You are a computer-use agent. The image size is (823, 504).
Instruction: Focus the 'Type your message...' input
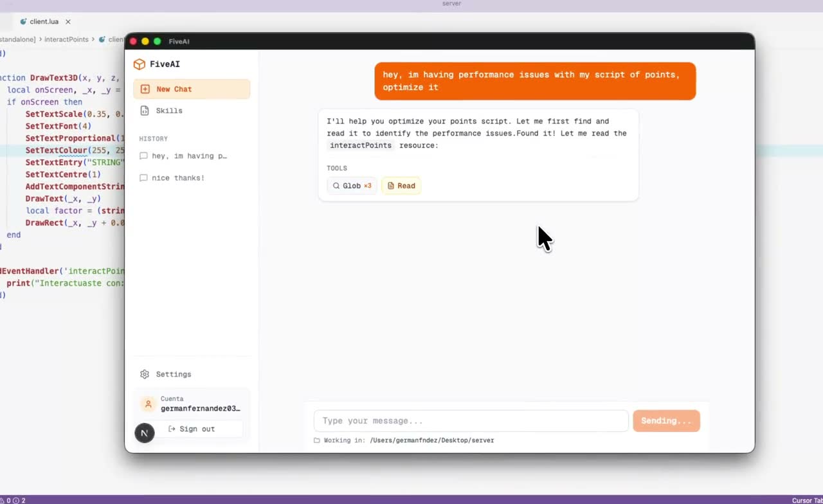pos(471,421)
